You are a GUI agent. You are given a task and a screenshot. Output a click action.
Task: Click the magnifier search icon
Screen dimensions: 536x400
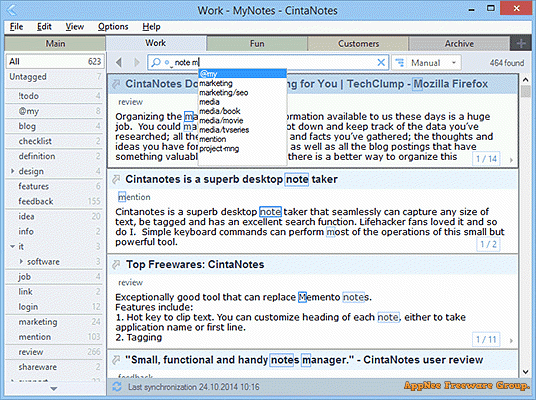click(156, 62)
